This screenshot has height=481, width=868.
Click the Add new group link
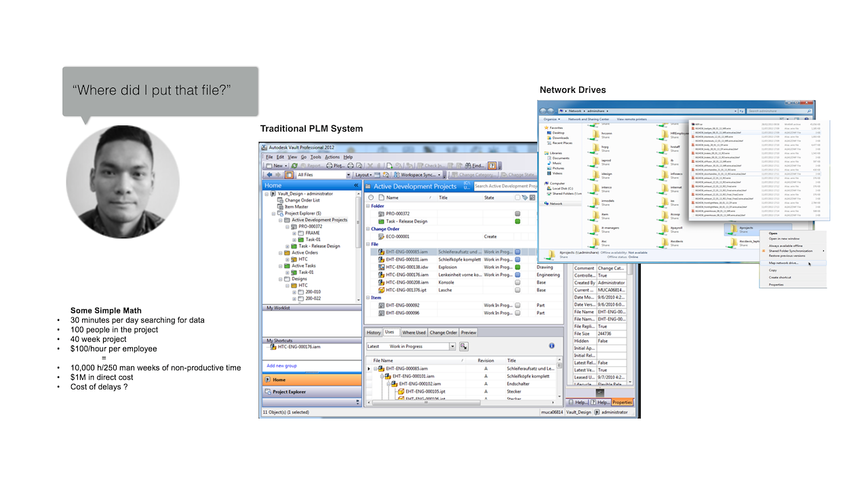(280, 366)
